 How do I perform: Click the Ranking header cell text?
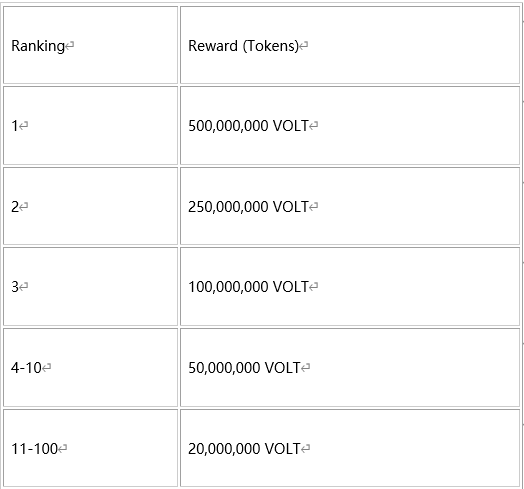38,46
